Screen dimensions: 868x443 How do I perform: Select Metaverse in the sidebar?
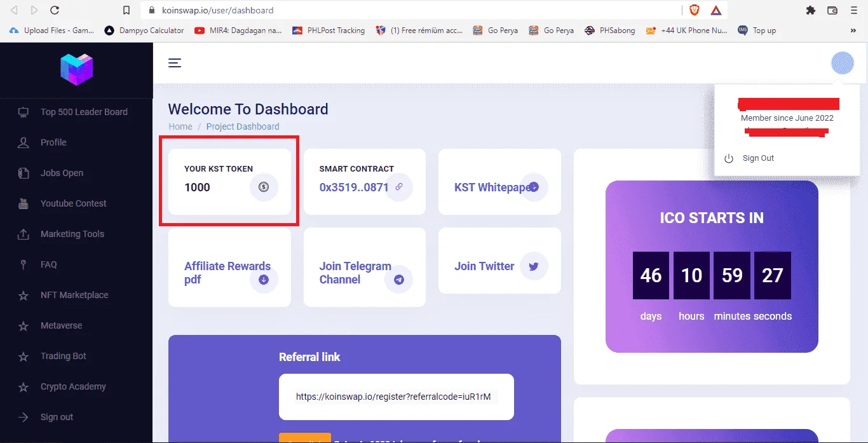[x=61, y=325]
